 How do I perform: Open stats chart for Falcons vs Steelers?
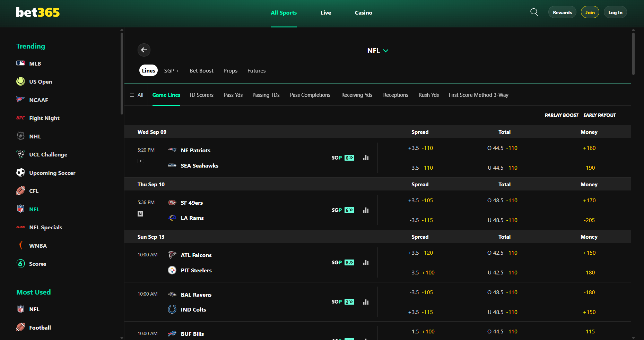coord(366,263)
